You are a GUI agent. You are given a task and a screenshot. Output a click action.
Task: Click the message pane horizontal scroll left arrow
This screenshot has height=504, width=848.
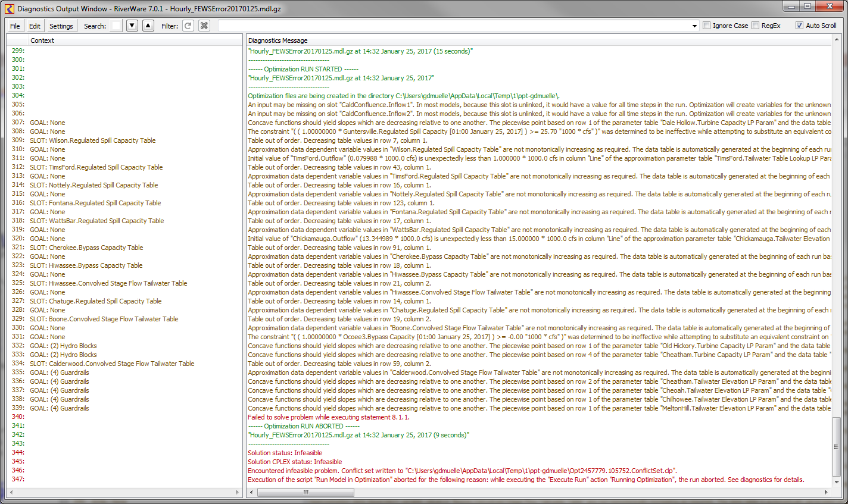pos(251,492)
